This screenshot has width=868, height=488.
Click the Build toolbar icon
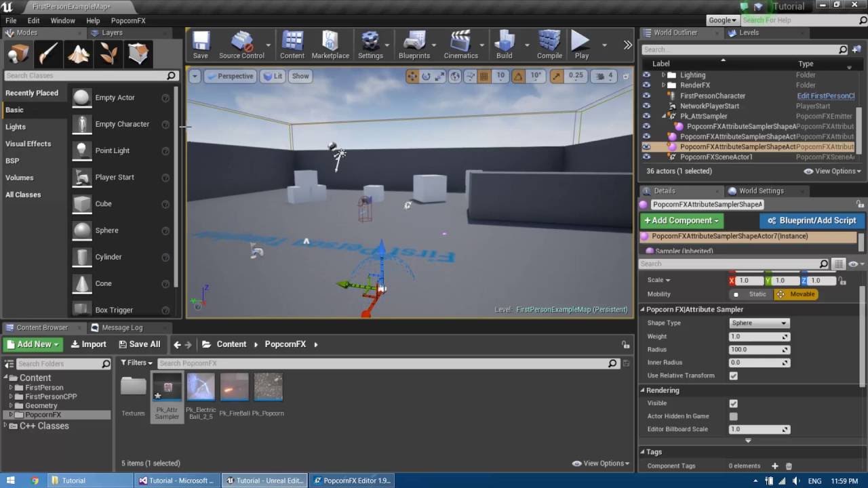505,45
